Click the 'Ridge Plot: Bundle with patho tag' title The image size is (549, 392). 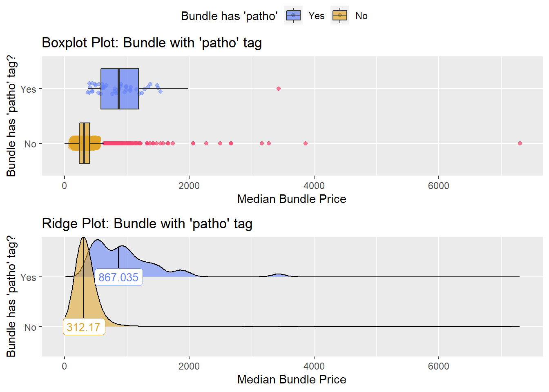tap(147, 223)
